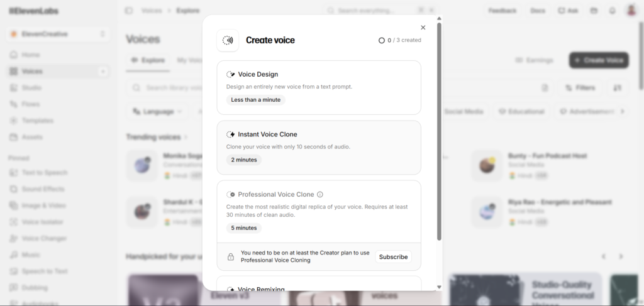Image resolution: width=644 pixels, height=306 pixels.
Task: Click the icon beside Filters in search bar
Action: 545,88
